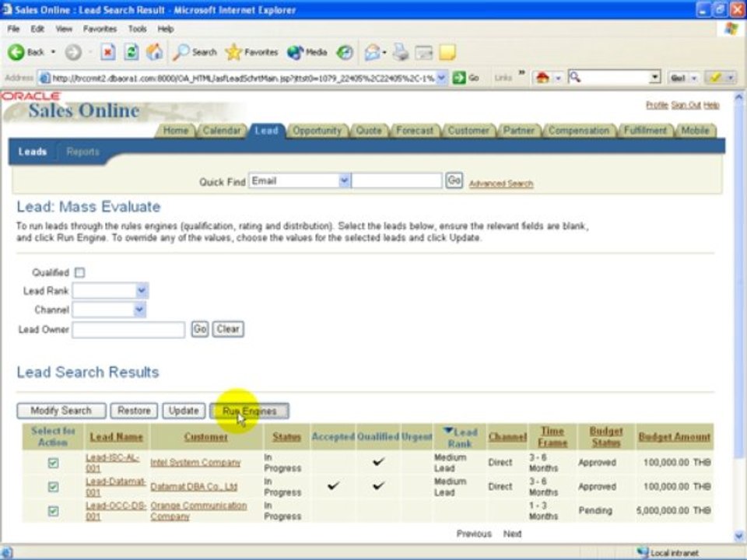Switch to the Customer tab
This screenshot has height=560, width=747.
coord(468,131)
